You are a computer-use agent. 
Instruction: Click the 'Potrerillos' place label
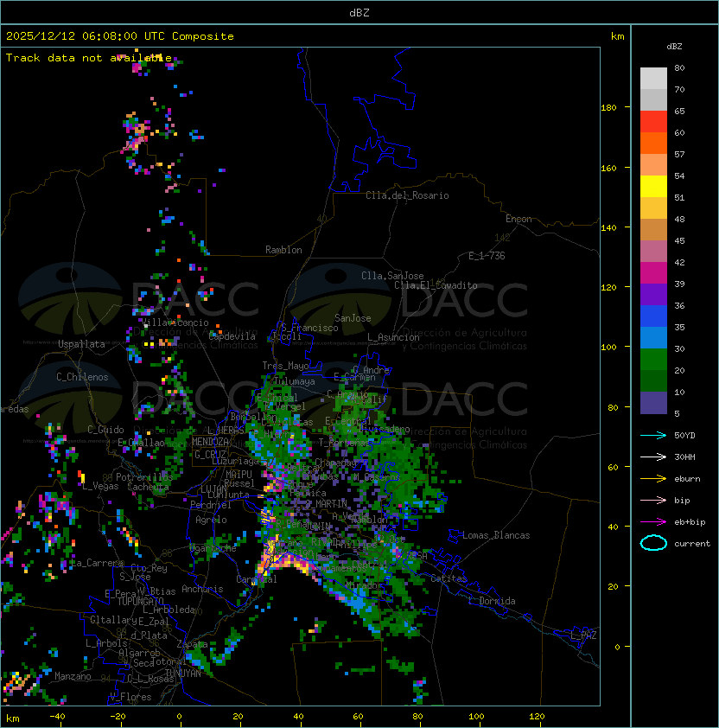click(x=144, y=477)
